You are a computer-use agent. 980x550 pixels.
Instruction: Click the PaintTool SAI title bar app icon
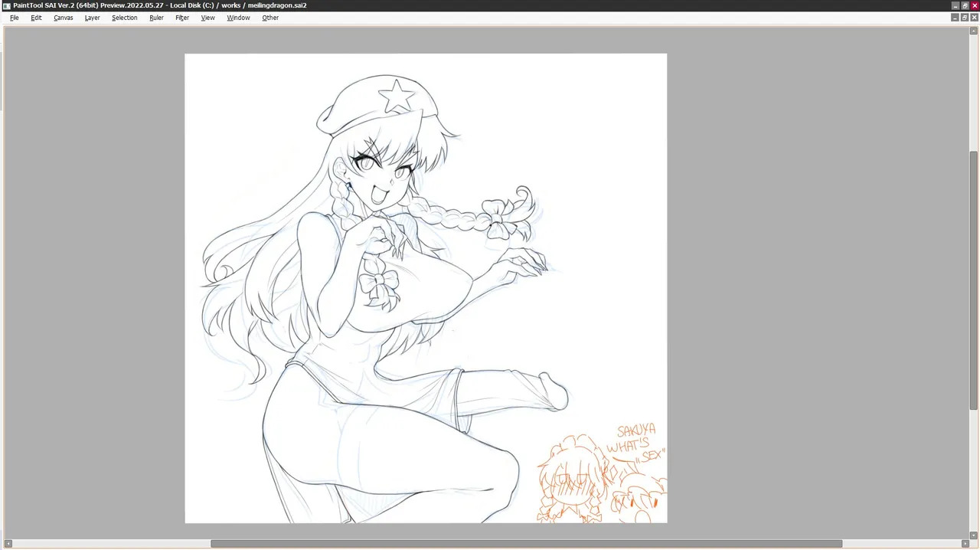click(6, 5)
